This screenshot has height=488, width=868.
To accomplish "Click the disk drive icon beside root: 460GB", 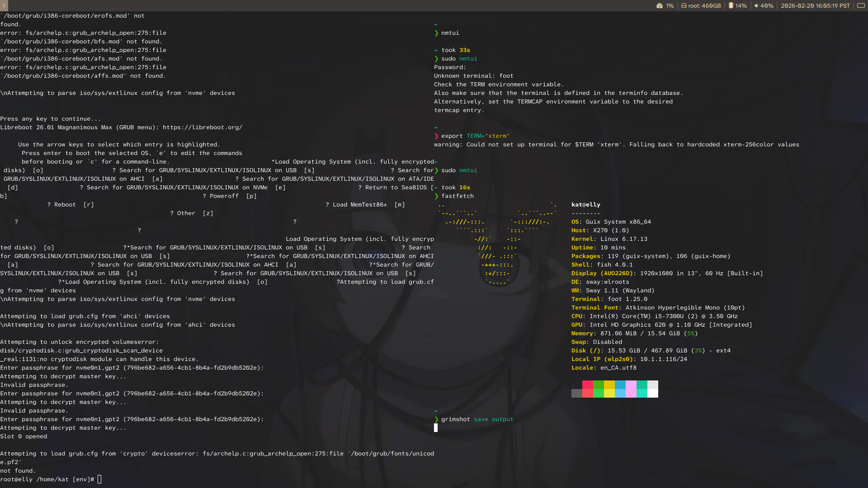I will tap(684, 6).
